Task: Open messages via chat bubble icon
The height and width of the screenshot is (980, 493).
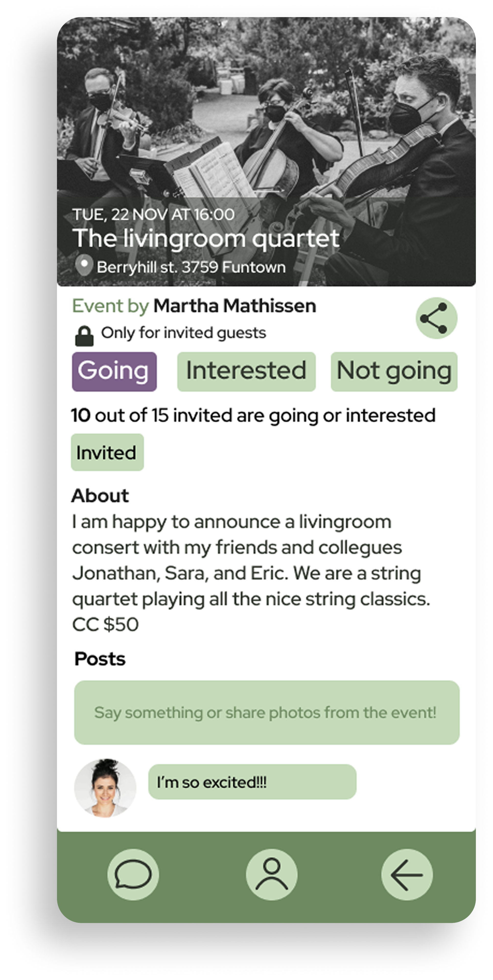Action: click(133, 875)
